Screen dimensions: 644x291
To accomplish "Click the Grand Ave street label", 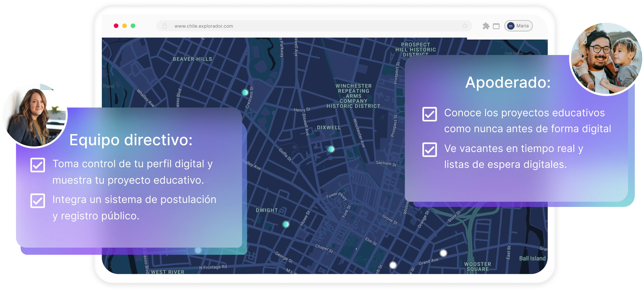I will [429, 261].
